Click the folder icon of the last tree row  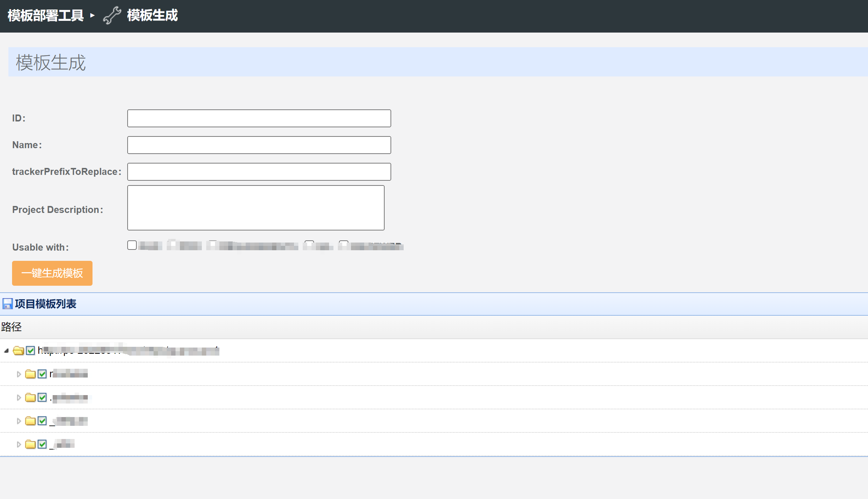click(30, 444)
